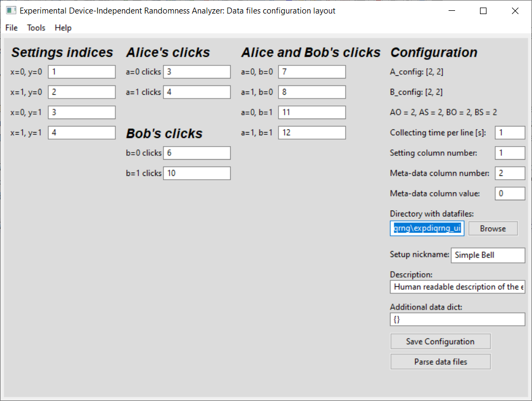Click the 'Meta-data column number:' label

pyautogui.click(x=439, y=173)
